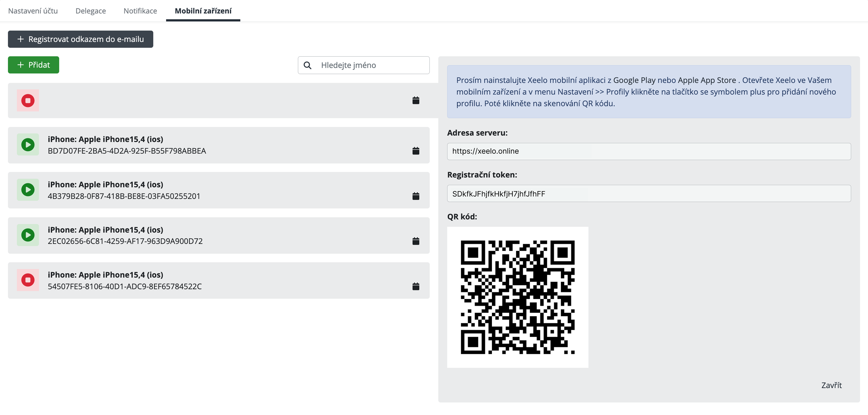Click the green Přidat button
Screen dimensions: 868x415
(x=33, y=65)
